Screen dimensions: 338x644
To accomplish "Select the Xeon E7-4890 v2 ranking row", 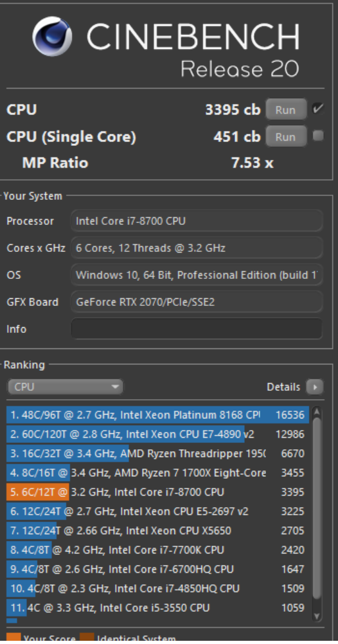I will pyautogui.click(x=157, y=434).
